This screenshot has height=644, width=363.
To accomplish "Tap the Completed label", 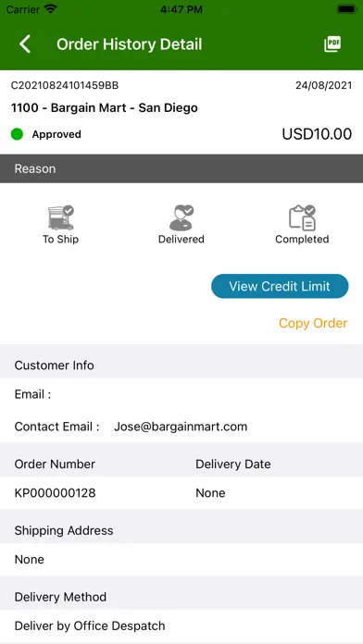I will click(302, 239).
